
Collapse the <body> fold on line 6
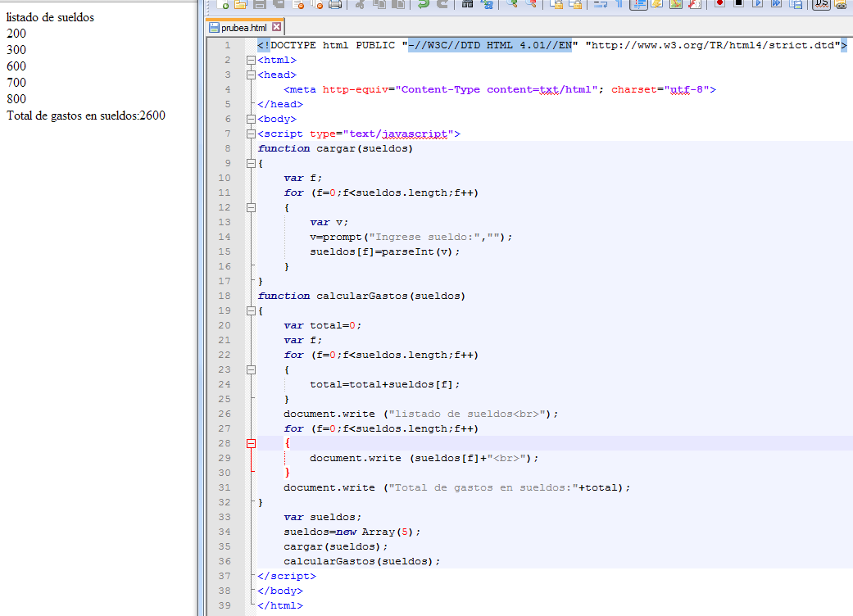251,119
